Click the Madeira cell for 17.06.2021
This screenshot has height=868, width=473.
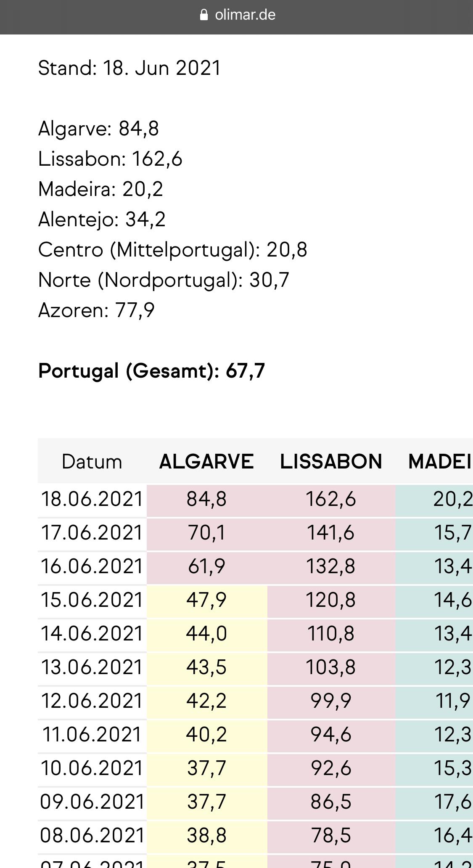(452, 533)
